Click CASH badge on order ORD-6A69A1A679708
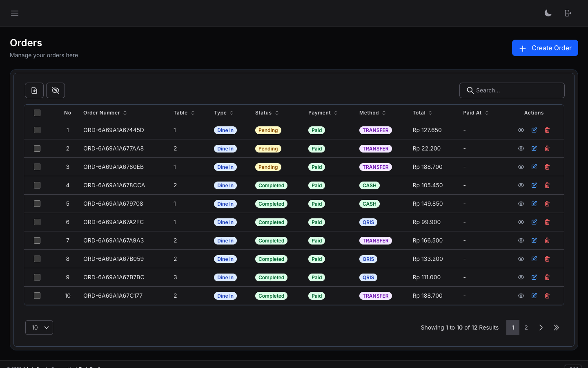The image size is (588, 368). tap(370, 204)
